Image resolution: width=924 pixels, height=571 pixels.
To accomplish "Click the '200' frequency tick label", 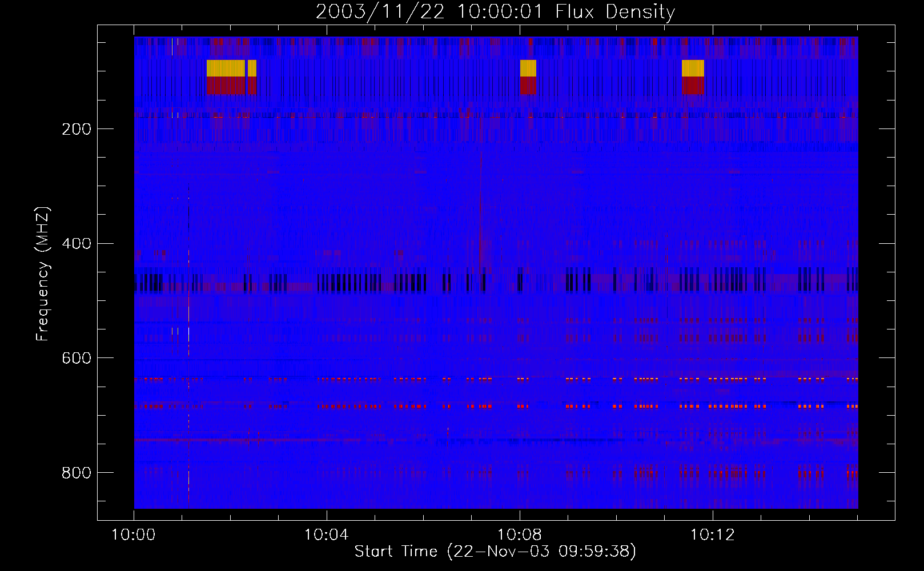I will pyautogui.click(x=77, y=129).
